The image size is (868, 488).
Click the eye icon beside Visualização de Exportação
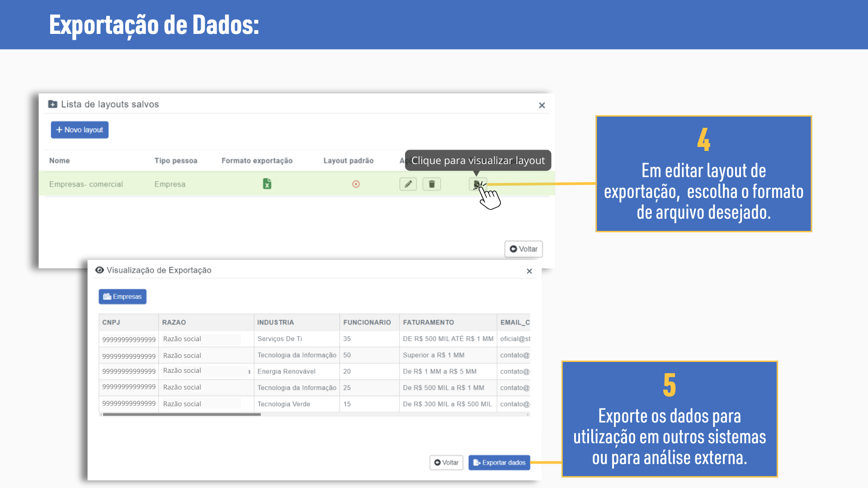point(99,270)
